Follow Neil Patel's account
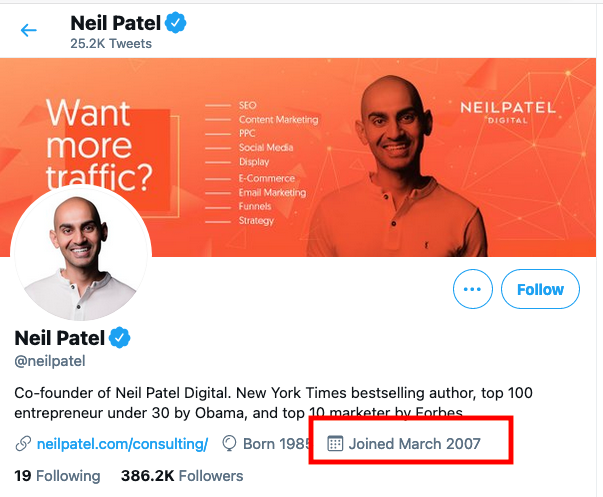 point(540,289)
